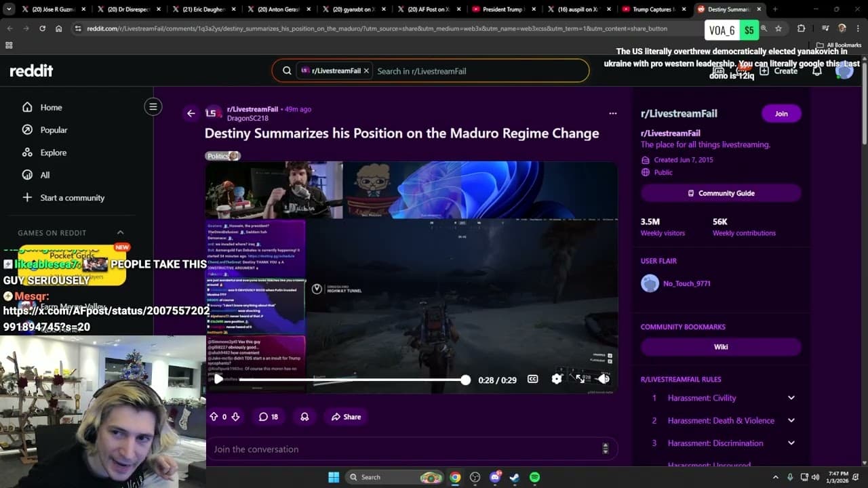The width and height of the screenshot is (868, 488).
Task: Open the browser extensions puzzle icon
Action: coord(802,28)
